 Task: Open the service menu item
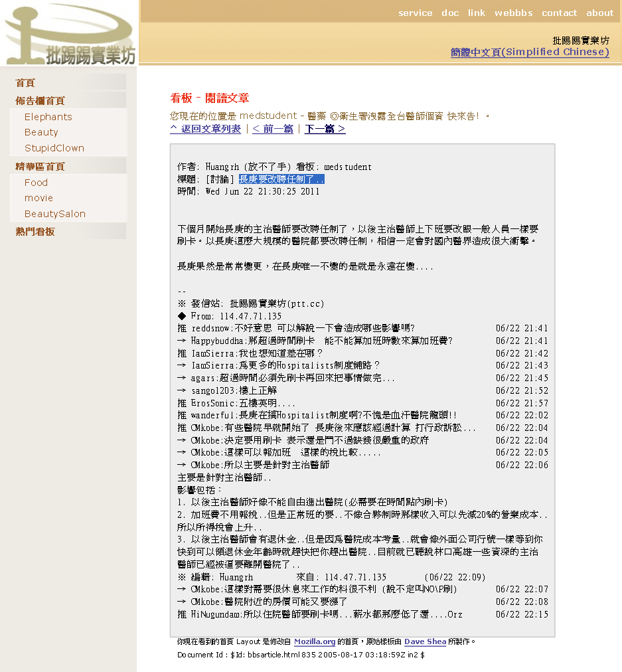click(415, 13)
